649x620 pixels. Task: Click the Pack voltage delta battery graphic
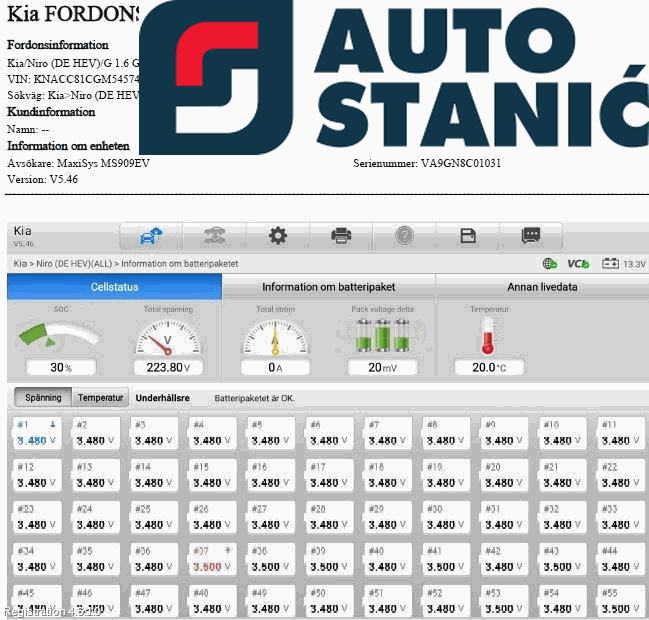click(x=382, y=335)
